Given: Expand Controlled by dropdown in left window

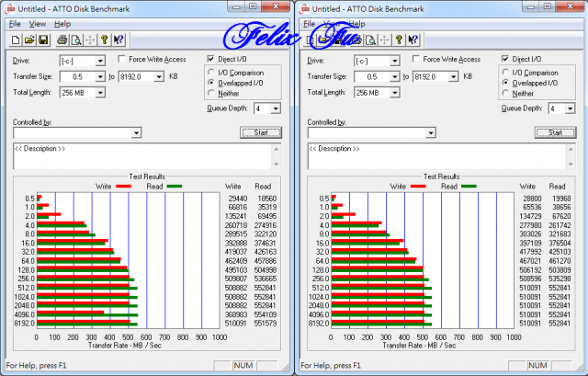Looking at the screenshot, I should tap(137, 132).
